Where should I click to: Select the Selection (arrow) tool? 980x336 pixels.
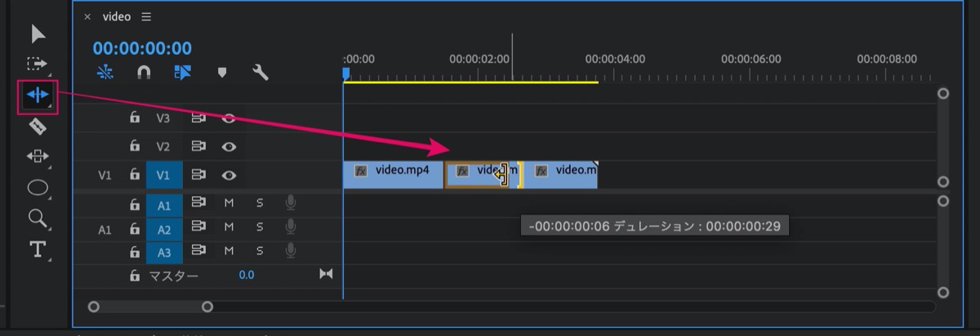(x=38, y=34)
